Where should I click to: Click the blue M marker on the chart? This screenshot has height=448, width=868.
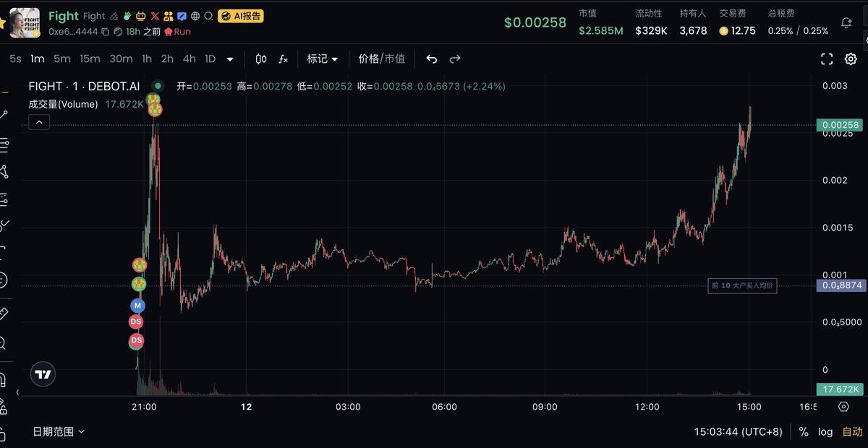[137, 306]
